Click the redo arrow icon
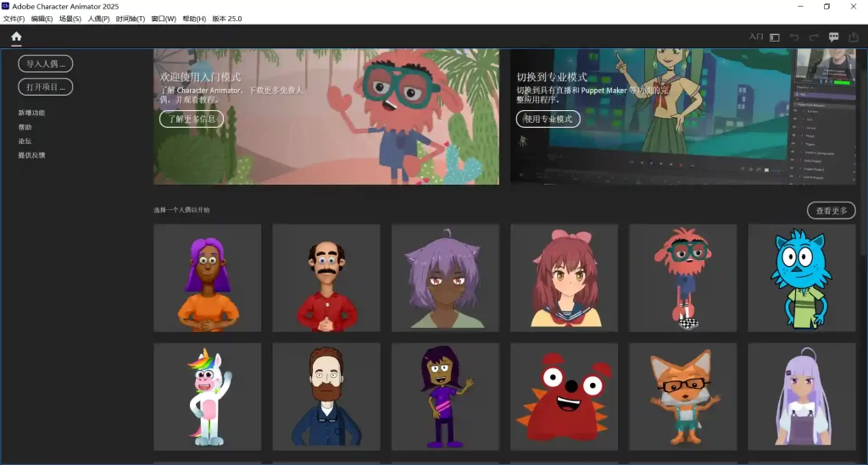 coord(814,37)
